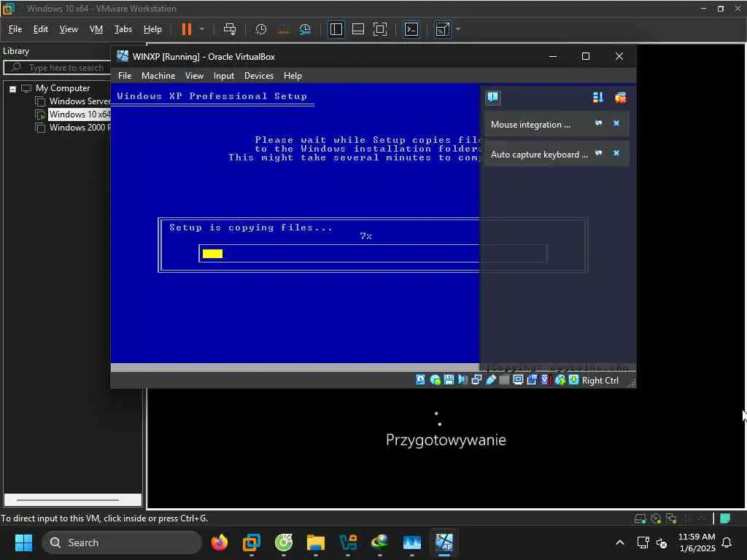This screenshot has width=747, height=560.
Task: Open VirtualBox Input menu
Action: [224, 76]
